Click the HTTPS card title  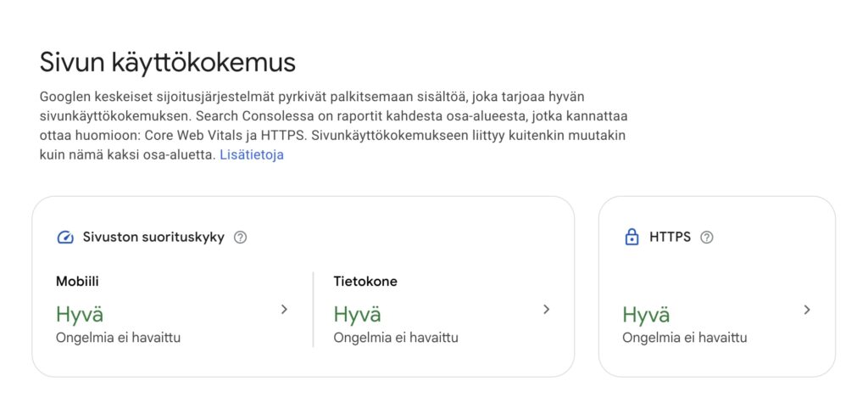pyautogui.click(x=670, y=238)
